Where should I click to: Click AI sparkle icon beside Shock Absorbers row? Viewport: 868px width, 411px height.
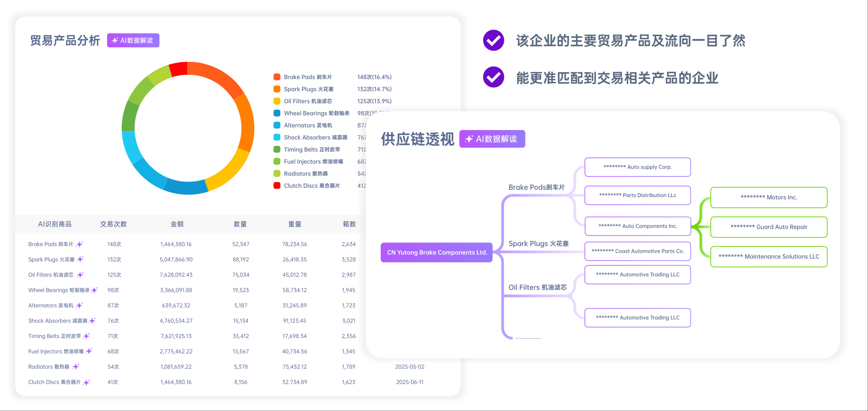pyautogui.click(x=93, y=320)
